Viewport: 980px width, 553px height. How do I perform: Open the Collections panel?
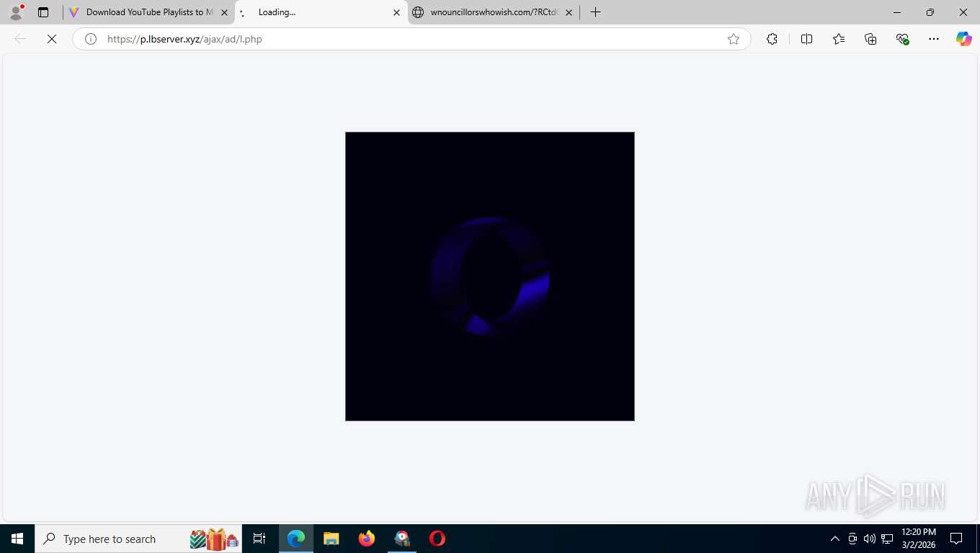point(870,39)
